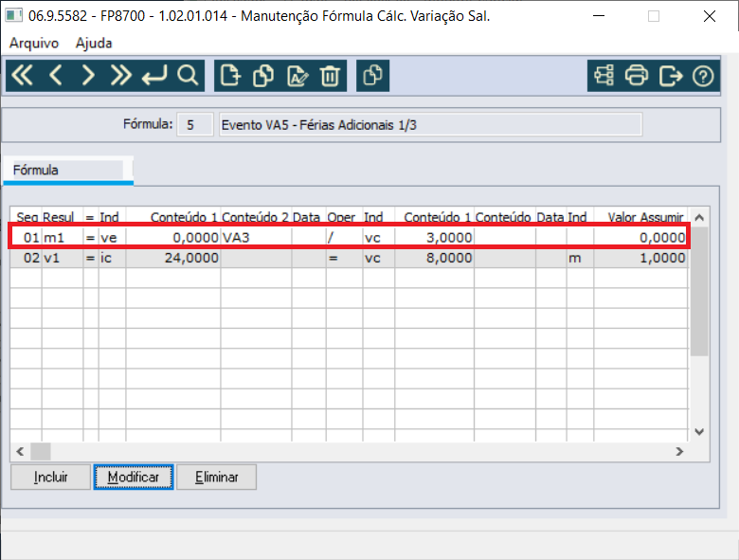The width and height of the screenshot is (739, 560).
Task: Click the 'Conteúdo 2' column header
Action: tap(256, 217)
